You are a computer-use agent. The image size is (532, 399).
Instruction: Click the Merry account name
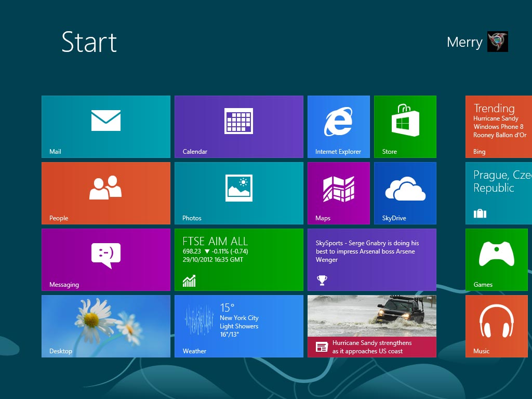coord(464,42)
